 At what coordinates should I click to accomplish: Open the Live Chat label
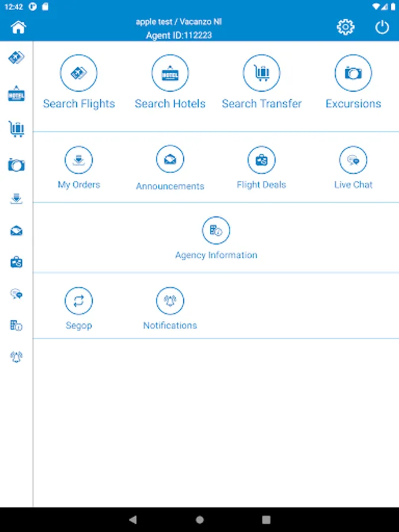[353, 184]
